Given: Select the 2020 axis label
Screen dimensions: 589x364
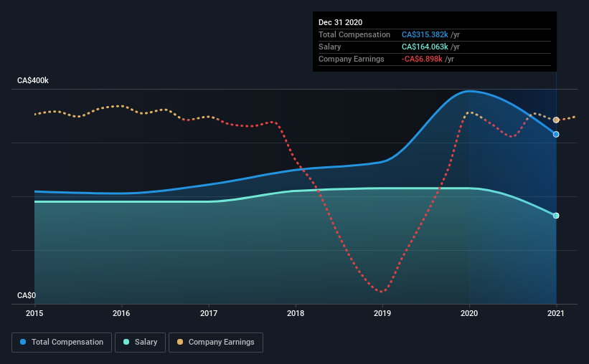Looking at the screenshot, I should point(469,313).
